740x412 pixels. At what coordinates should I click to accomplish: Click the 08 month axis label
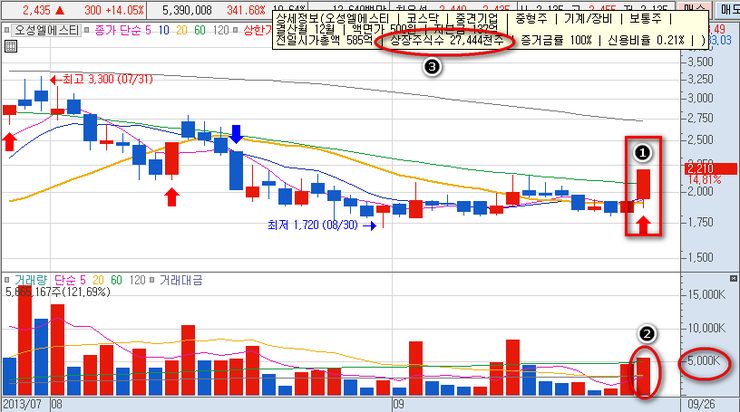tap(57, 404)
